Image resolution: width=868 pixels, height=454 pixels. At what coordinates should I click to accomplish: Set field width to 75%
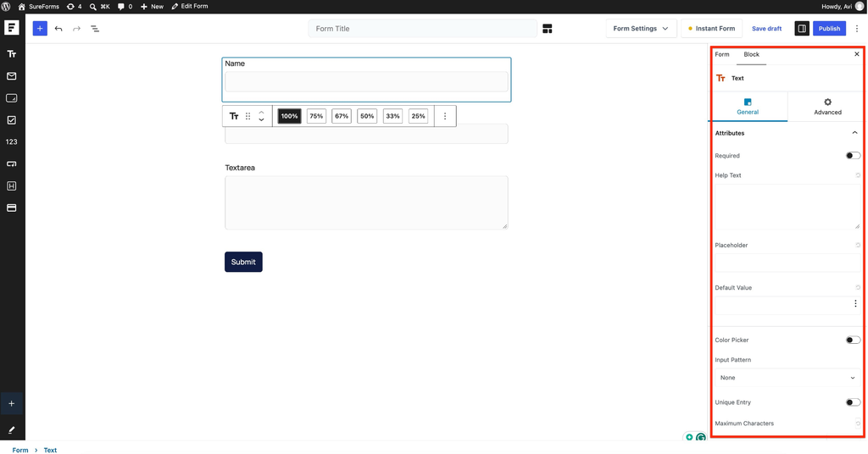click(x=316, y=116)
